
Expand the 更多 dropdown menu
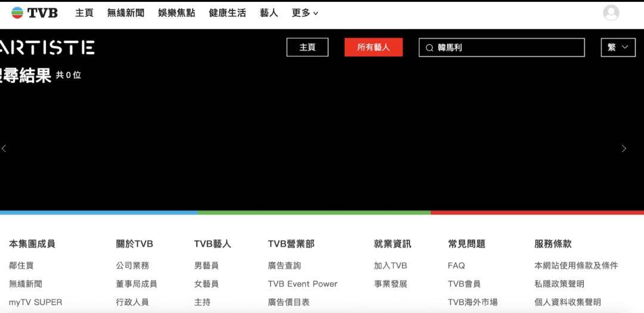305,13
